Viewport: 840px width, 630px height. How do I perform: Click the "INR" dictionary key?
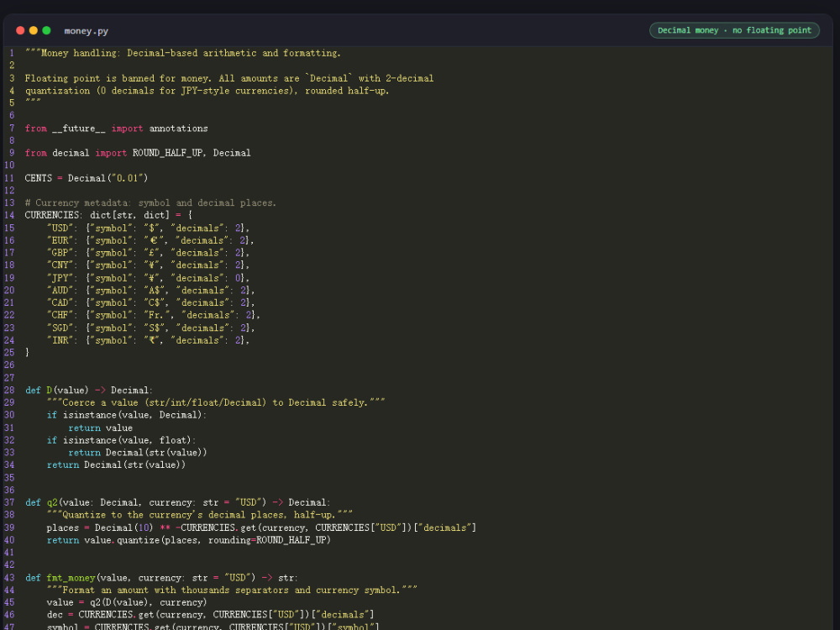coord(60,340)
